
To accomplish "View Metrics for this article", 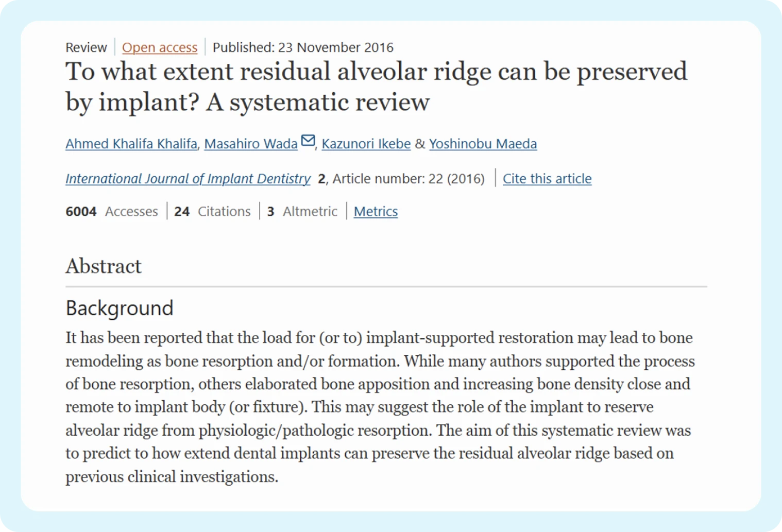I will 376,211.
